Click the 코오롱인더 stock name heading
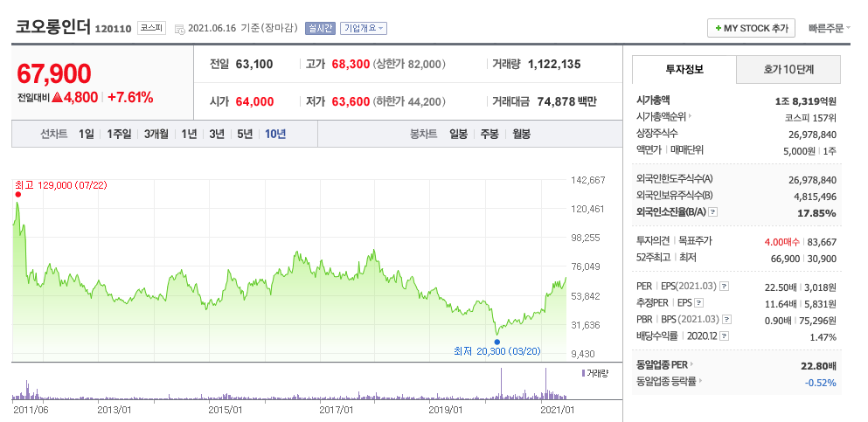This screenshot has width=868, height=422. click(x=53, y=26)
